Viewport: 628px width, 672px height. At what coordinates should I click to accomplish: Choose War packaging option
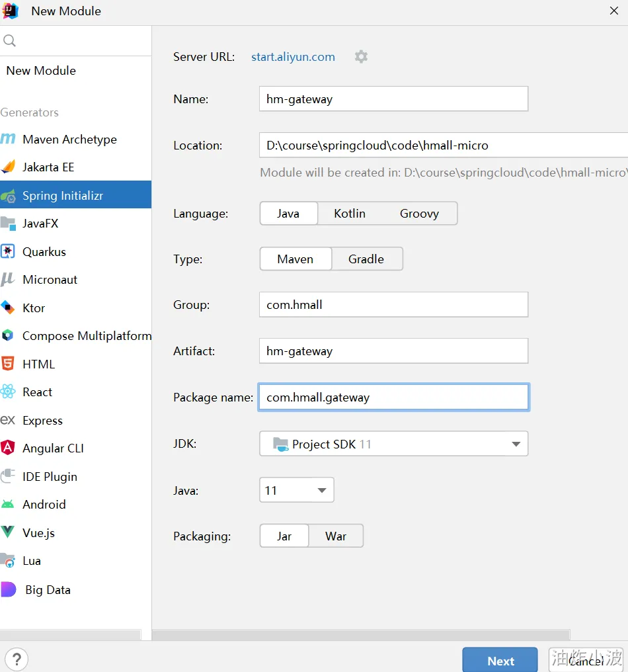click(x=336, y=536)
